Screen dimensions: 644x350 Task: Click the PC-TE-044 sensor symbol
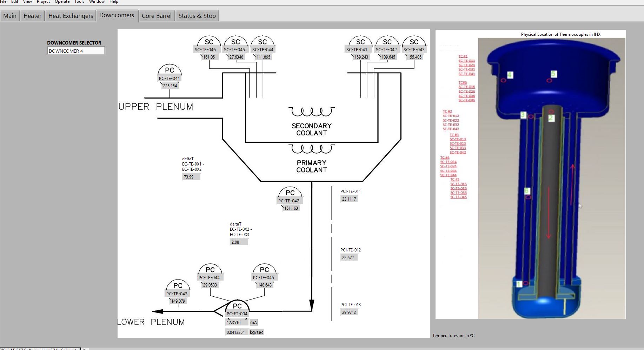point(210,271)
